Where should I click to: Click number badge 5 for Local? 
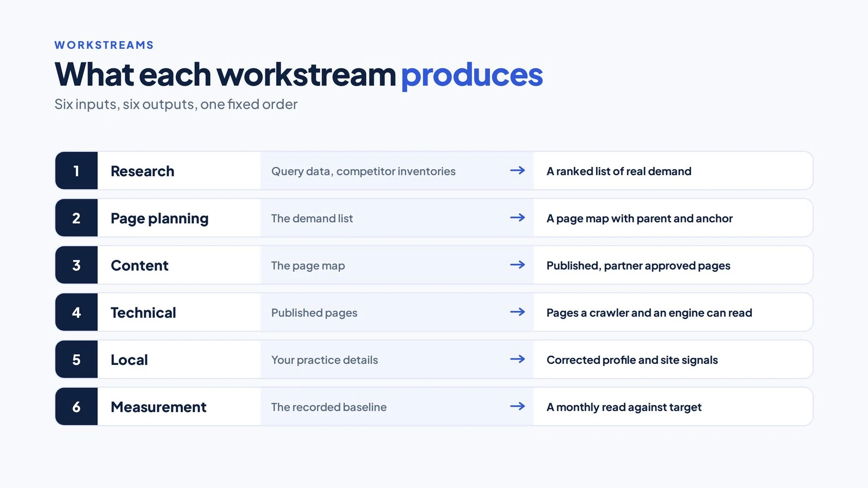click(76, 359)
